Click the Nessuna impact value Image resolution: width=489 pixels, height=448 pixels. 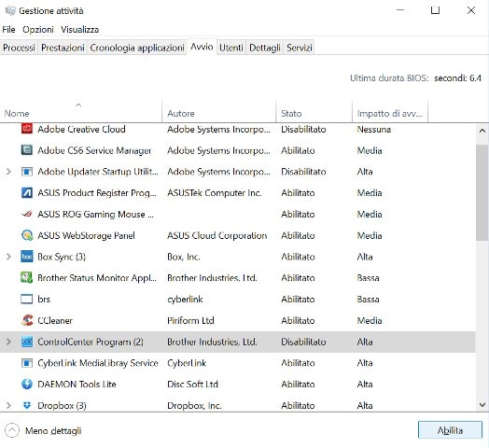pyautogui.click(x=374, y=129)
